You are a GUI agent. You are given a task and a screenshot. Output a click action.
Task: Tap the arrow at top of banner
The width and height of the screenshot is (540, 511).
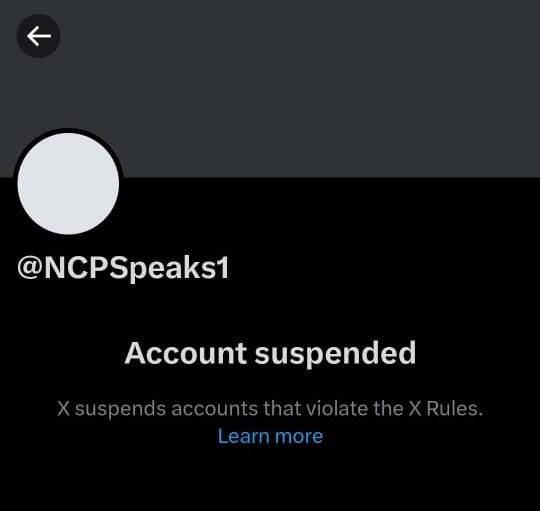point(38,36)
